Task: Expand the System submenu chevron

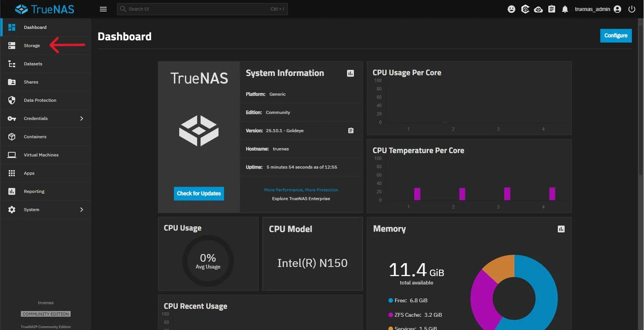Action: pyautogui.click(x=82, y=210)
